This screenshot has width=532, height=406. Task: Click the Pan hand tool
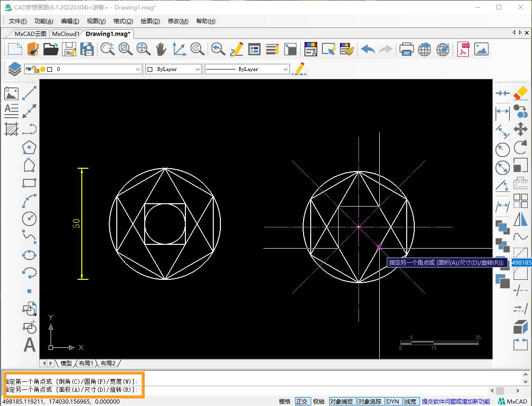pos(161,49)
